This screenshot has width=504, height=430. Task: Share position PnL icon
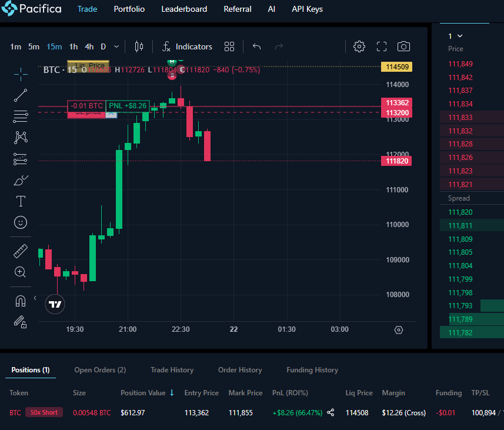pos(331,412)
